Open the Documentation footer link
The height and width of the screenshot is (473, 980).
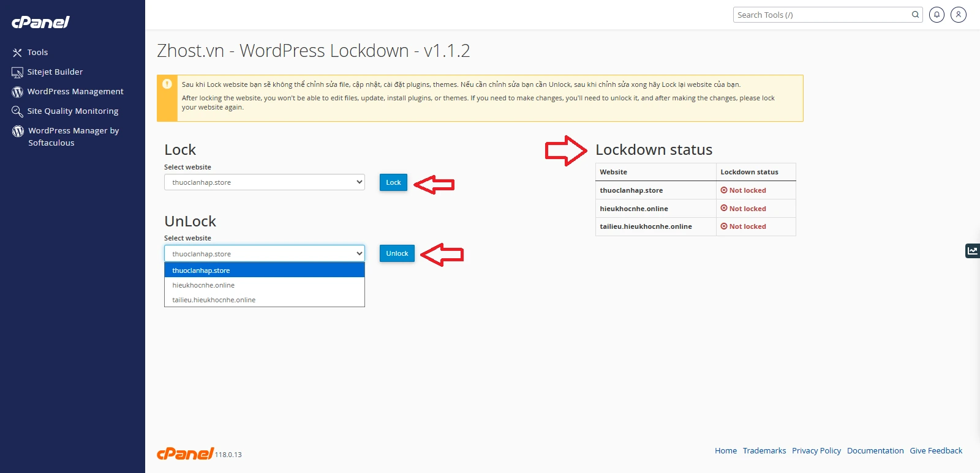tap(875, 451)
